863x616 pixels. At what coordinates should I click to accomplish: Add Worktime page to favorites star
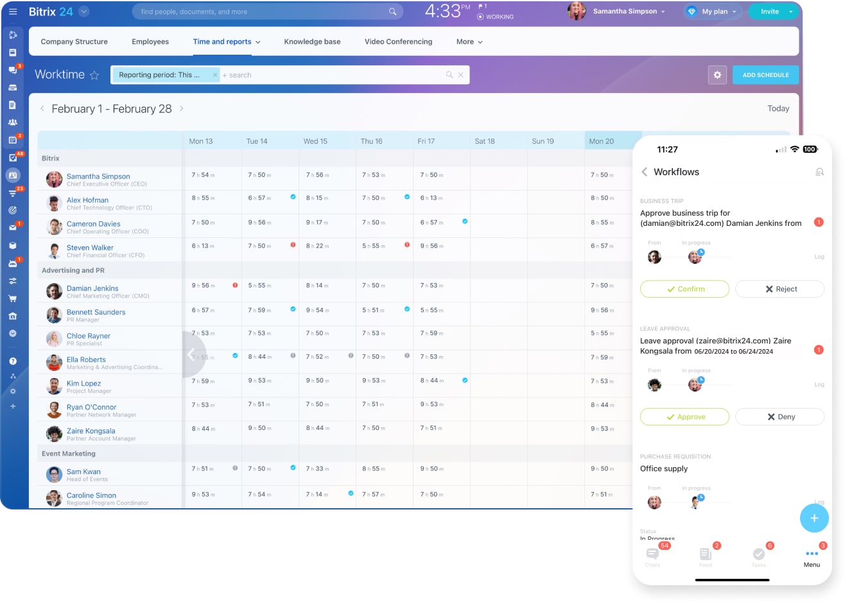(x=94, y=75)
